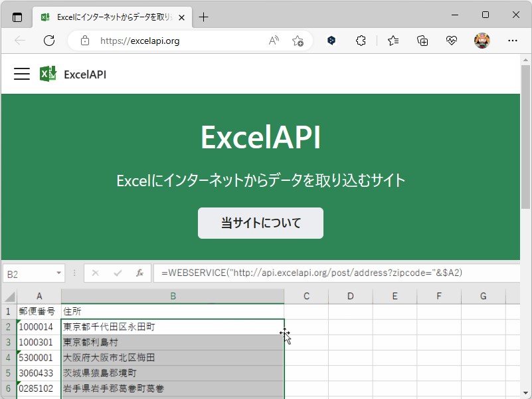Select column A header in the spreadsheet

click(x=39, y=296)
